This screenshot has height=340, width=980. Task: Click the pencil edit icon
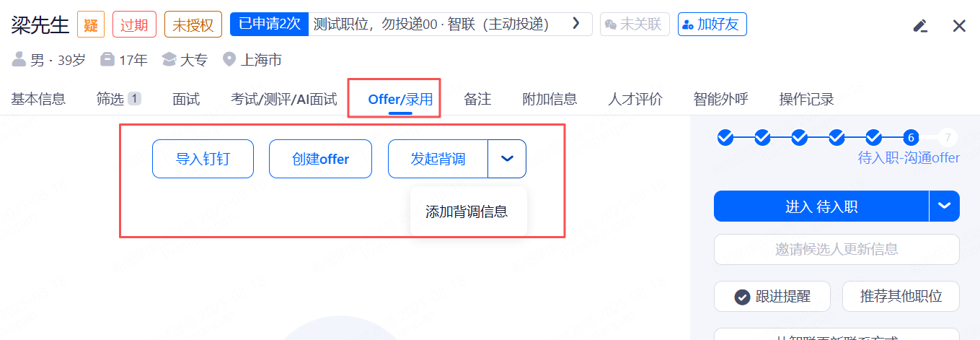tap(919, 26)
